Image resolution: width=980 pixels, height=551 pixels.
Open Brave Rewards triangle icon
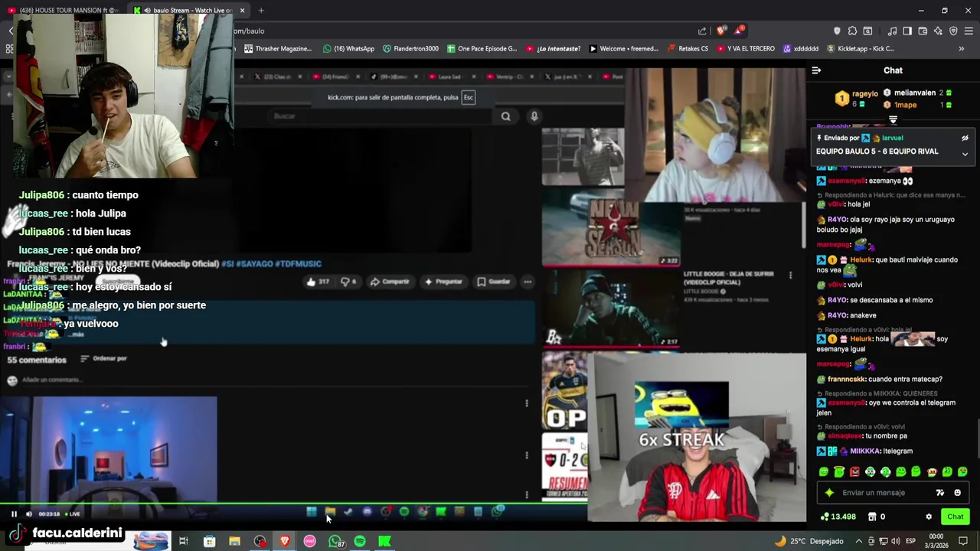coord(740,31)
